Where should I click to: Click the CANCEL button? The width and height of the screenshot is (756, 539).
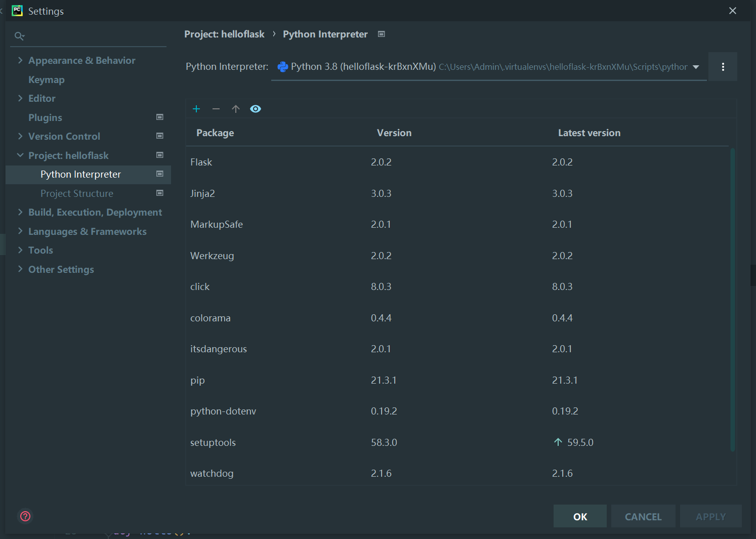point(643,516)
